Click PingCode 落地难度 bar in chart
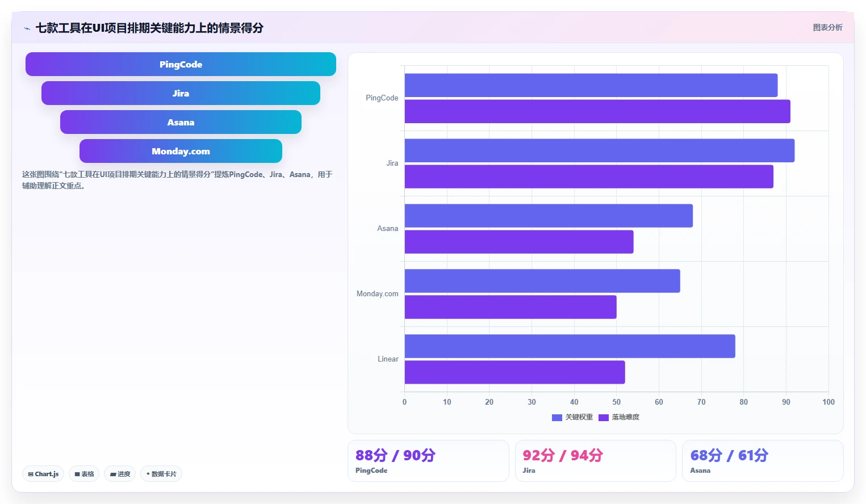 [x=597, y=111]
